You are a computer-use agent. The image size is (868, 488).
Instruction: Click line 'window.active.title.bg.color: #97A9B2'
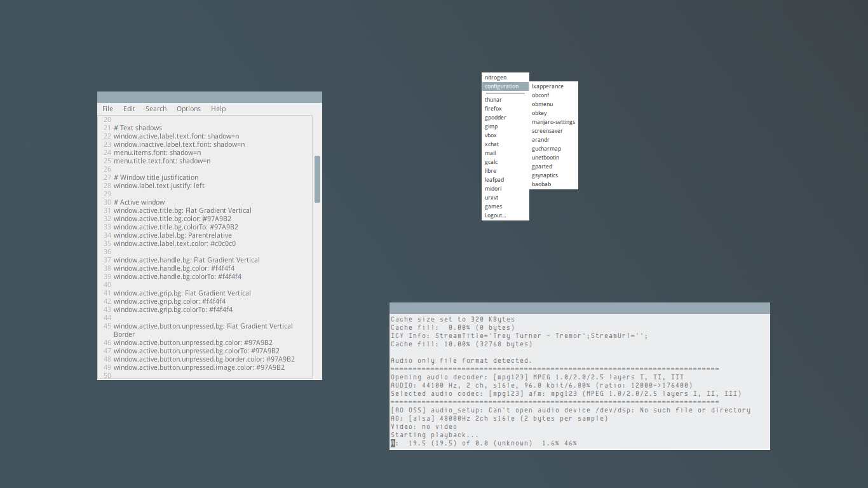tap(172, 219)
